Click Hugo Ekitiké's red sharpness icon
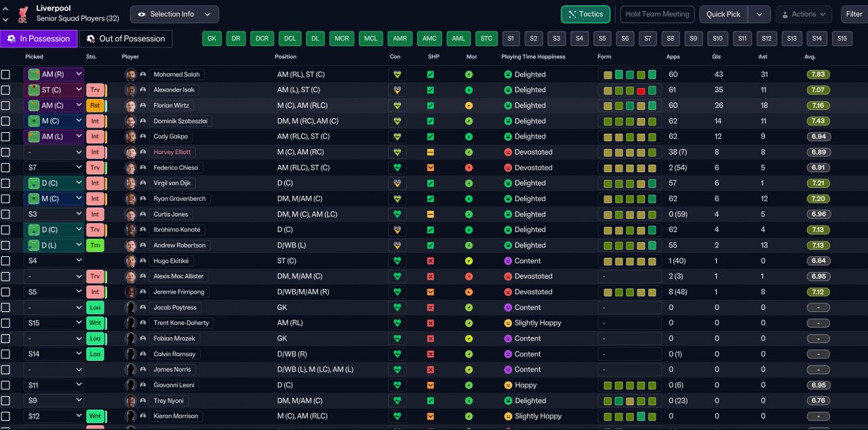 click(430, 260)
